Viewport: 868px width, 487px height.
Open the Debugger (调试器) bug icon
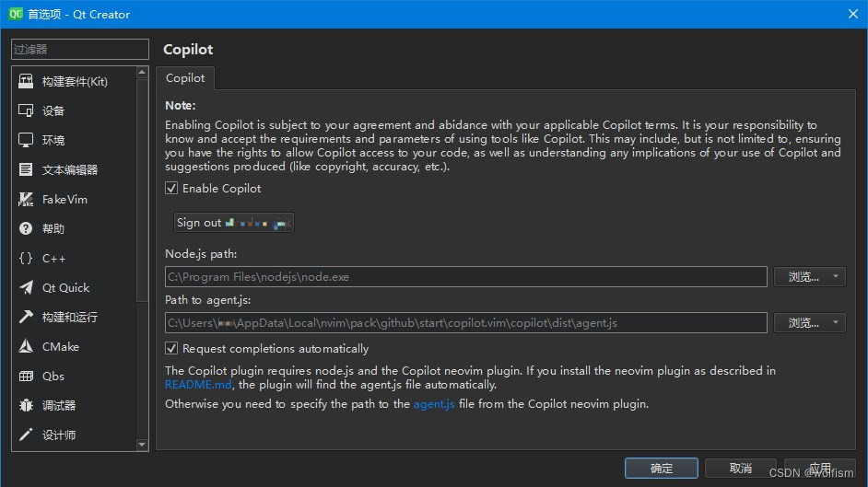[26, 405]
